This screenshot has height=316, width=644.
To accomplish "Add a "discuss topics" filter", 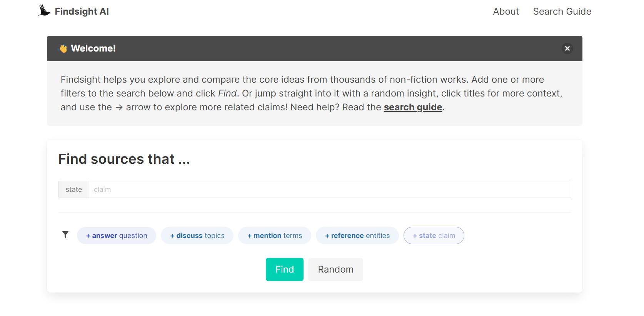I will [x=197, y=236].
